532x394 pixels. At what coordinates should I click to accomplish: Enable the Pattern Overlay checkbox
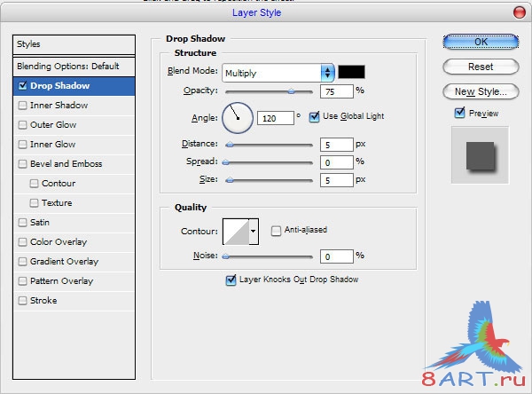[x=23, y=281]
